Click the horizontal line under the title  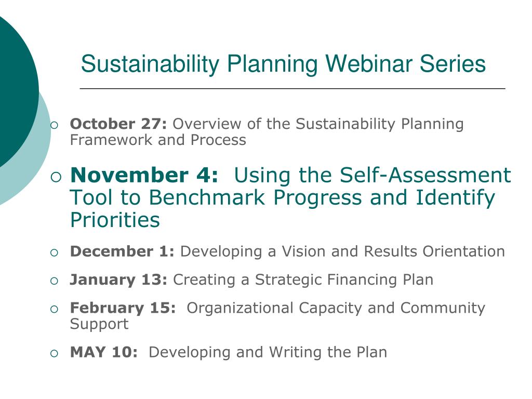[292, 88]
